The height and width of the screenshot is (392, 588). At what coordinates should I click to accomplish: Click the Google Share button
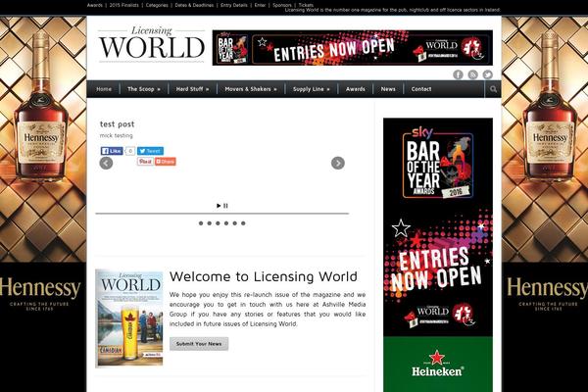166,162
